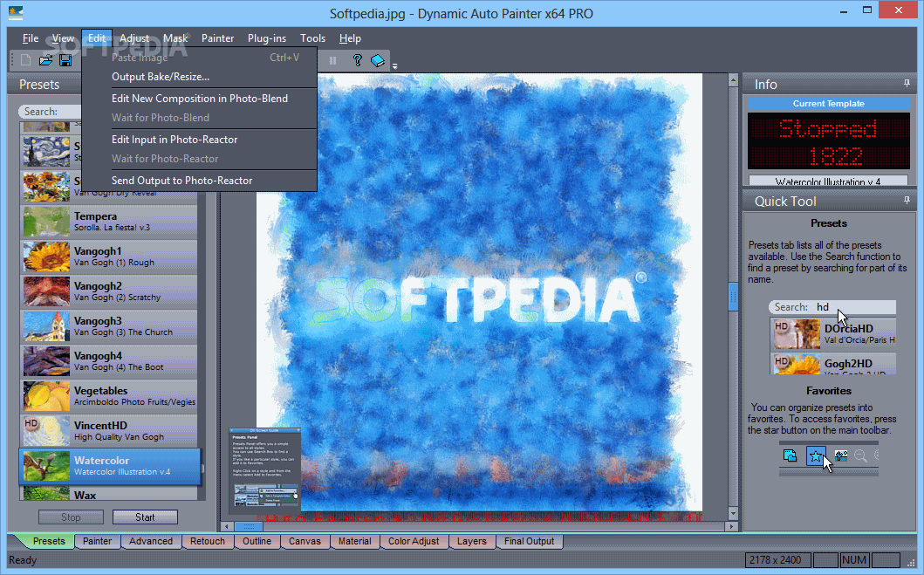This screenshot has height=575, width=924.
Task: Open the Mask menu
Action: coord(175,38)
